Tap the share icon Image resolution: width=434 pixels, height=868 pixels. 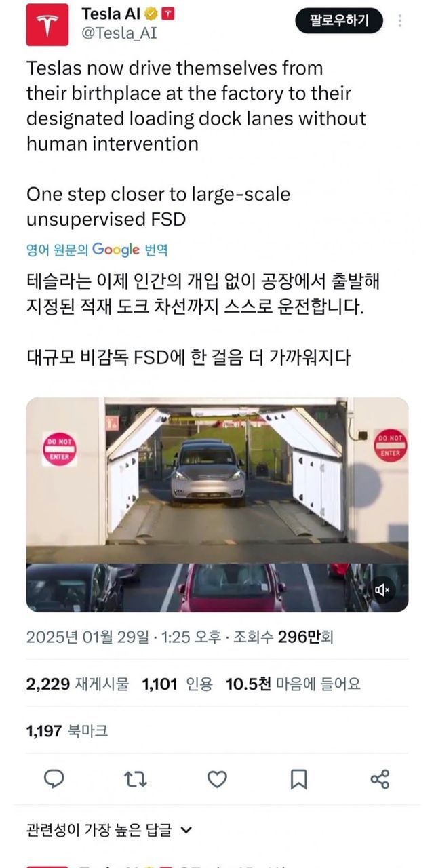pos(380,779)
